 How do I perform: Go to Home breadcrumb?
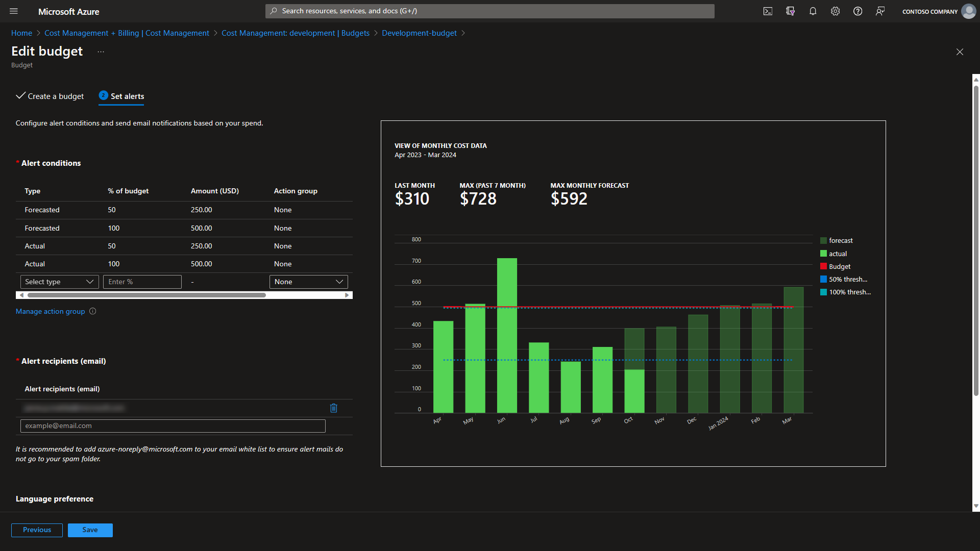click(x=21, y=33)
